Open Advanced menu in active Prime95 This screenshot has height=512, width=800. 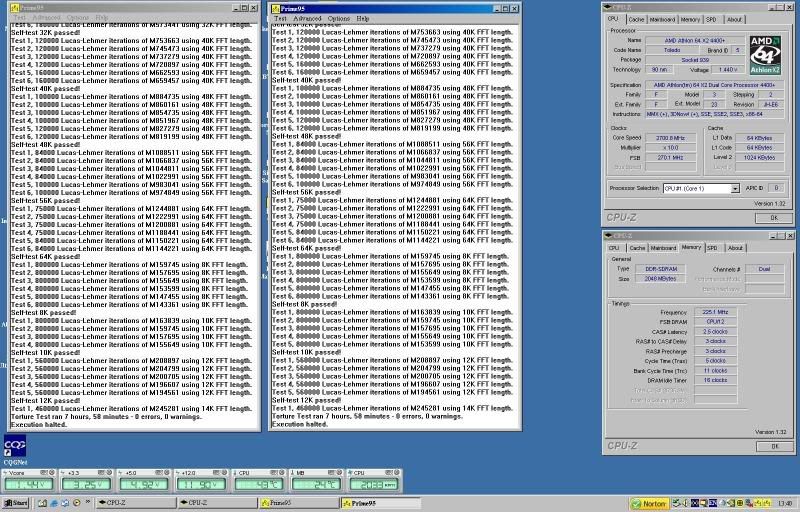307,18
